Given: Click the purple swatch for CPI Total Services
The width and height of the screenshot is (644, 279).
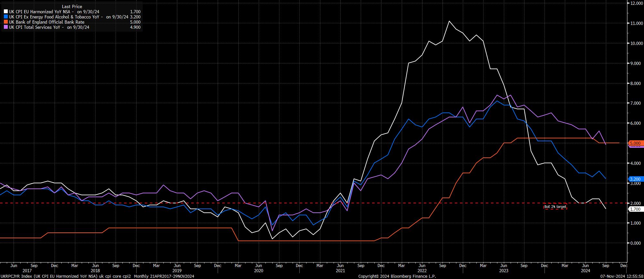Looking at the screenshot, I should [5, 27].
